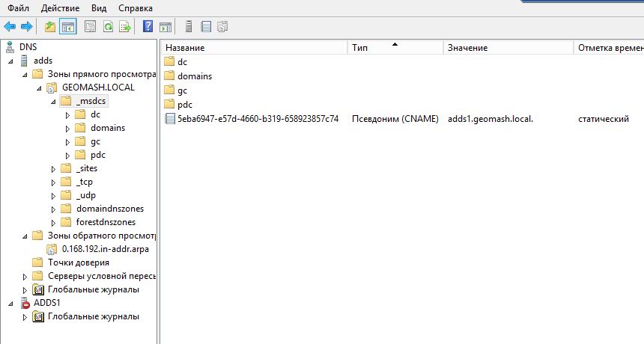The height and width of the screenshot is (344, 644).
Task: Select the _udp folder in tree
Action: 86,196
